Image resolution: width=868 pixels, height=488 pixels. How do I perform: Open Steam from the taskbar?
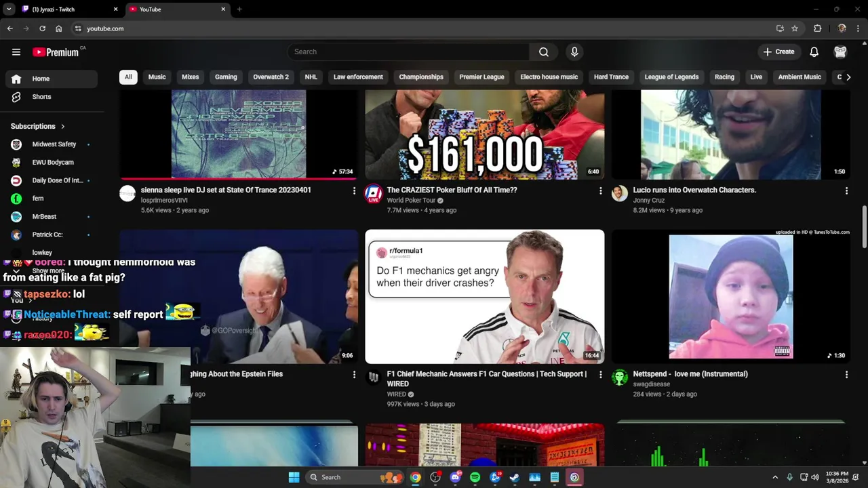tap(515, 477)
